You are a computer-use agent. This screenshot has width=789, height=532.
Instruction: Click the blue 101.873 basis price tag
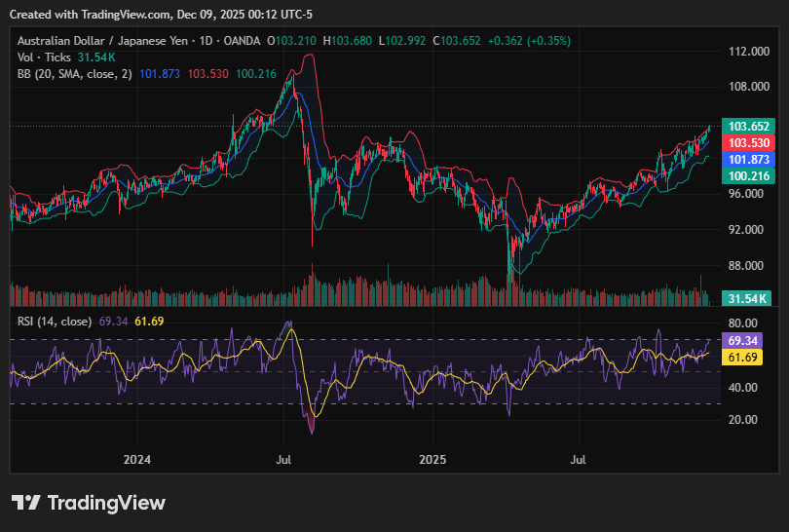[x=749, y=159]
